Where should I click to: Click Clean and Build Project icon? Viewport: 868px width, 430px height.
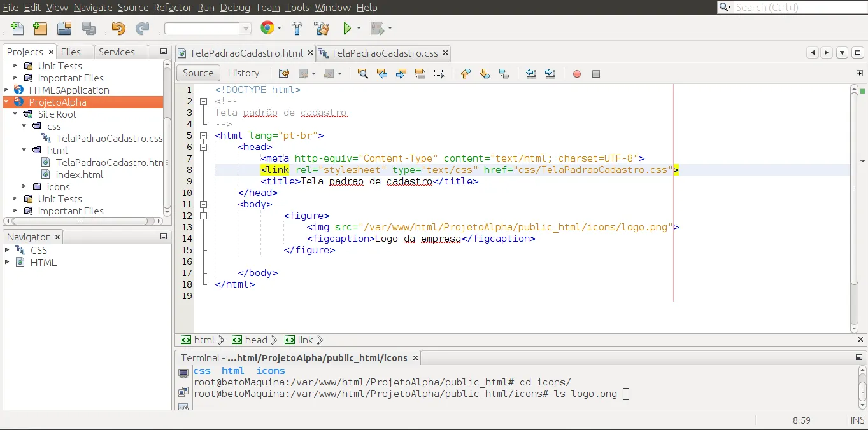pos(322,28)
